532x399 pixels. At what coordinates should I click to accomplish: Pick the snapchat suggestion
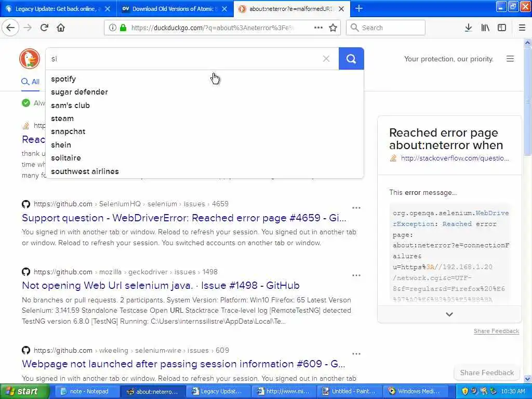pyautogui.click(x=205, y=131)
